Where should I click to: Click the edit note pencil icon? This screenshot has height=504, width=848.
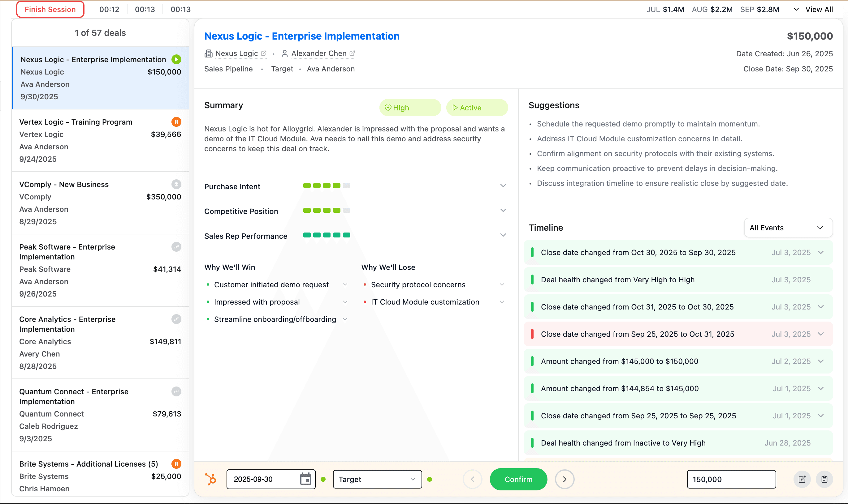point(802,479)
